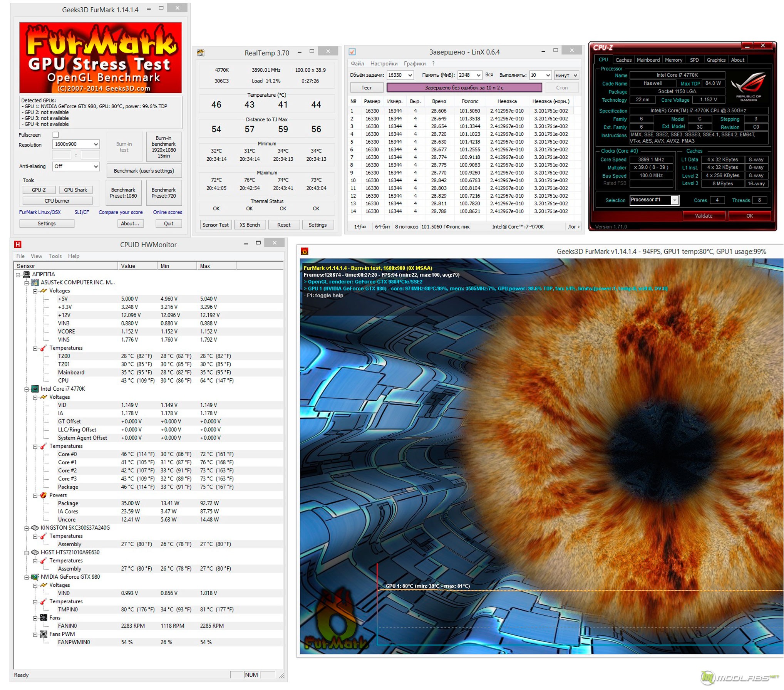Screen dimensions: 784x690
Task: Open the FurMark Linux/OSX link
Action: [x=40, y=212]
